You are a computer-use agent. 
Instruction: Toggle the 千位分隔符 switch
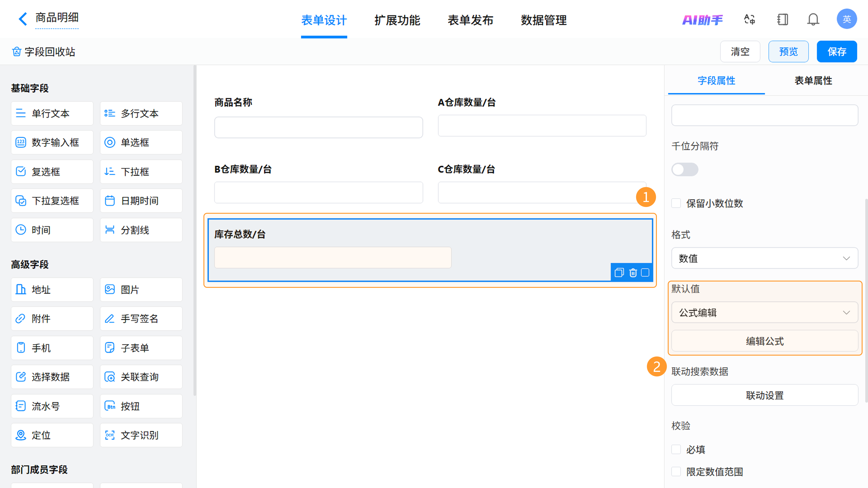pos(685,169)
